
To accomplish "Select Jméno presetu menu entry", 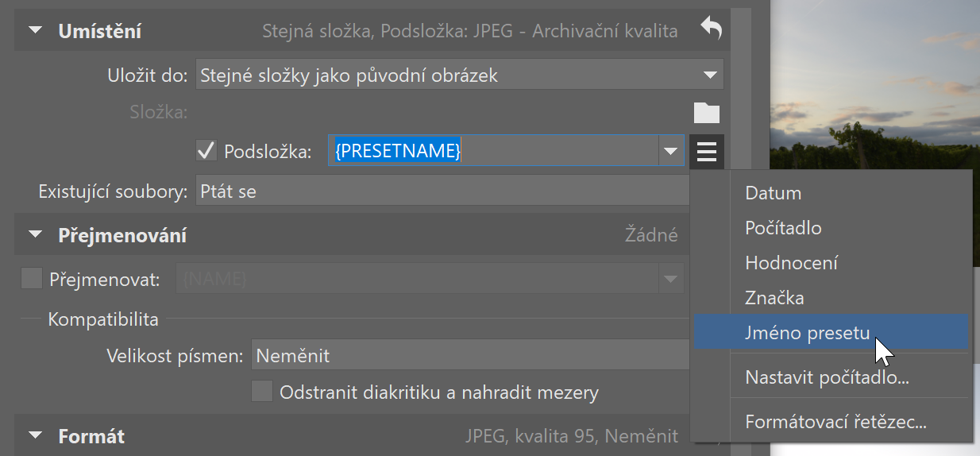I will coord(831,332).
